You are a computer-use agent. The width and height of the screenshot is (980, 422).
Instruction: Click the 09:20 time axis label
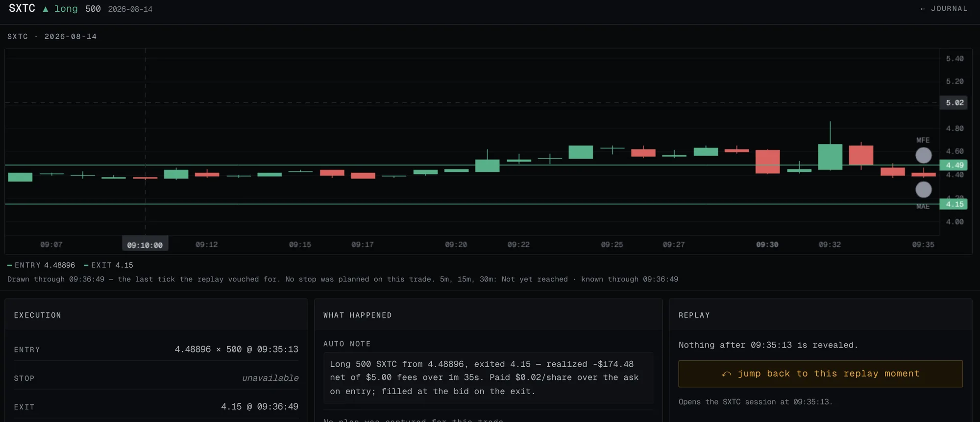tap(456, 245)
